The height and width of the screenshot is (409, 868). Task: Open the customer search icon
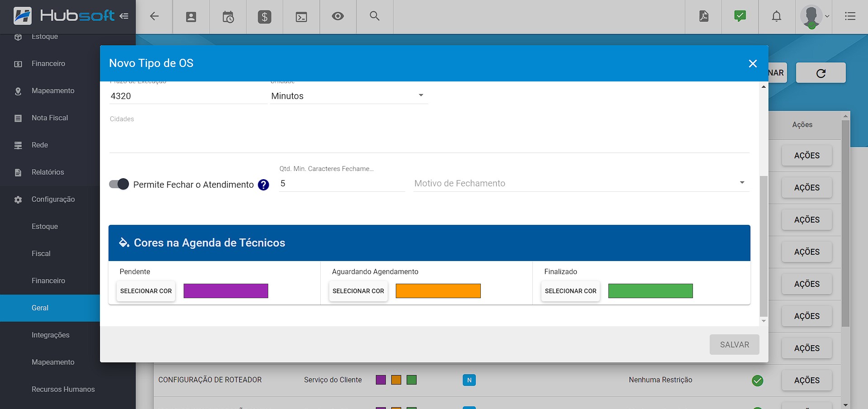tap(374, 16)
